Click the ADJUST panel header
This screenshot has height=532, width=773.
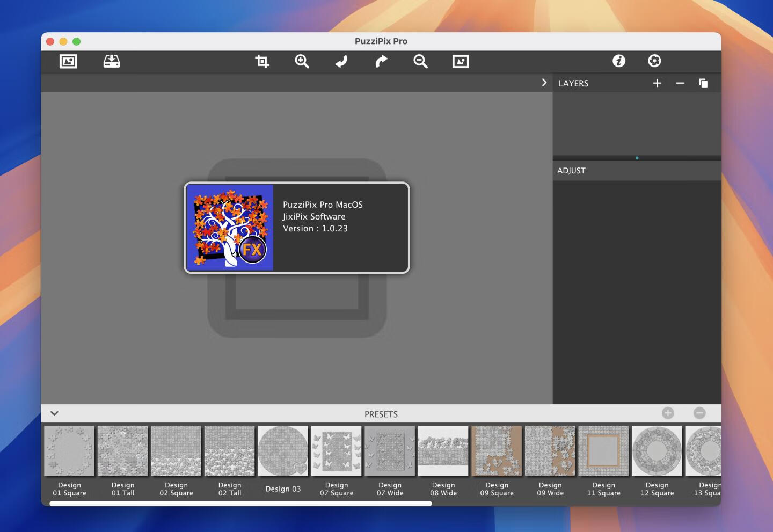tap(637, 171)
